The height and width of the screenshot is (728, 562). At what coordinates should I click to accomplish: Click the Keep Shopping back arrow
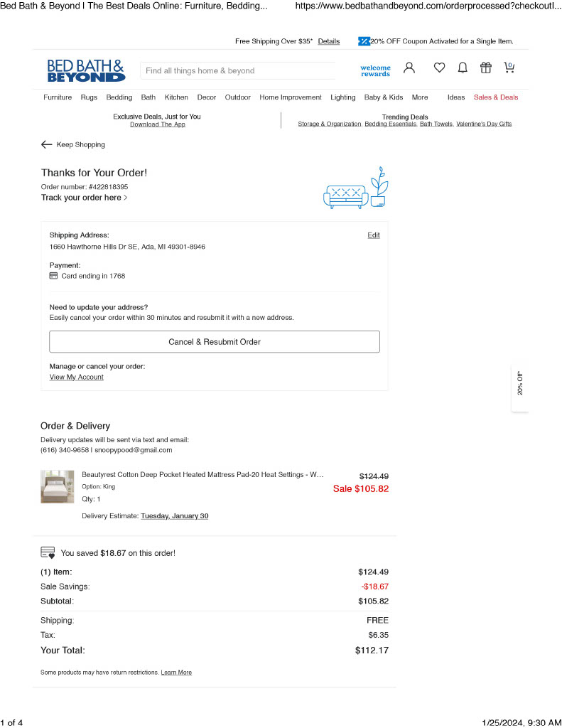(46, 145)
